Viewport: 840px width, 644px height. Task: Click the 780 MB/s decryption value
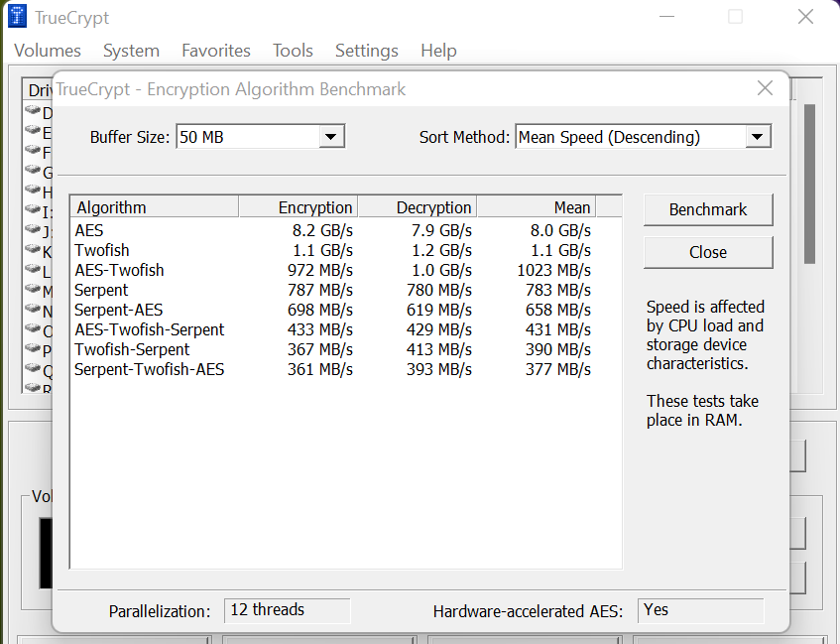coord(438,290)
